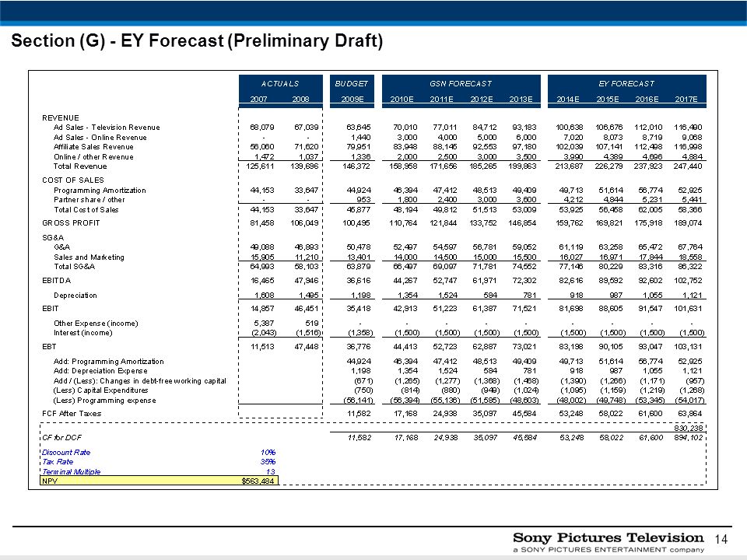Select the 'Programming Amortization' cost row label

pyautogui.click(x=100, y=191)
